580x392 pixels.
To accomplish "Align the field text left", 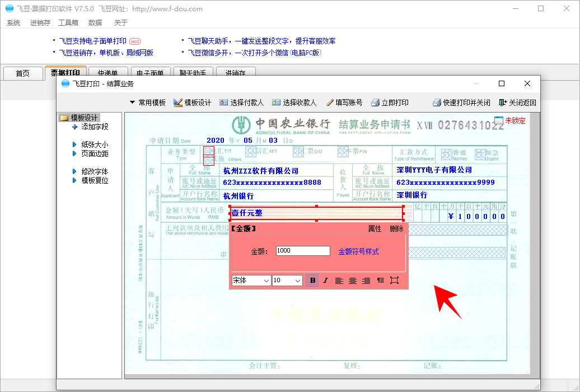I will click(x=339, y=281).
